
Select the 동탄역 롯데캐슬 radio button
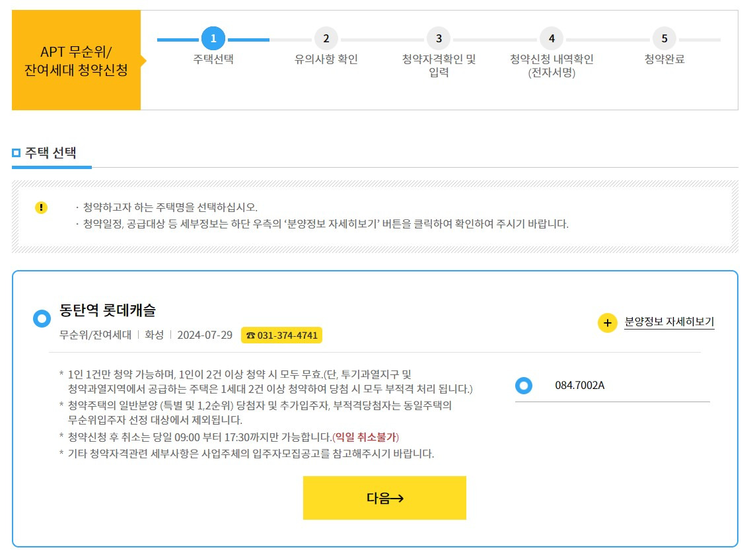pyautogui.click(x=42, y=318)
